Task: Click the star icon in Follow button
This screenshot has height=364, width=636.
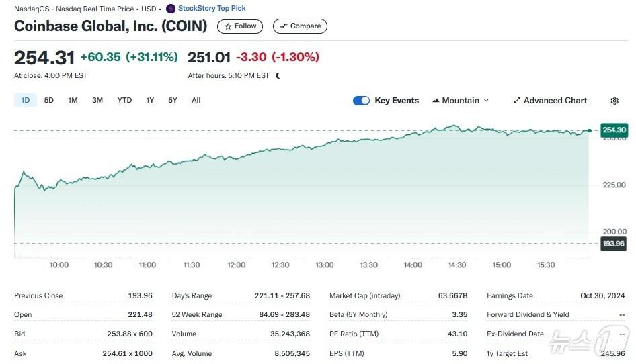Action: 229,26
